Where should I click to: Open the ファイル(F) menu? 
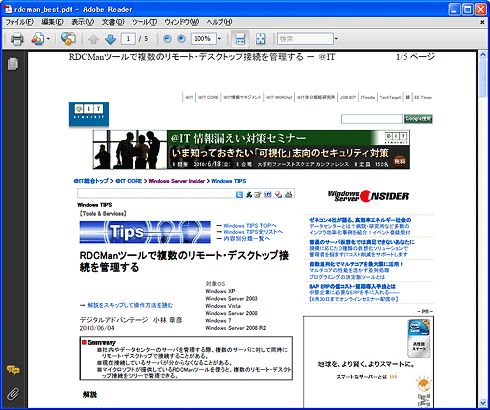(20, 22)
